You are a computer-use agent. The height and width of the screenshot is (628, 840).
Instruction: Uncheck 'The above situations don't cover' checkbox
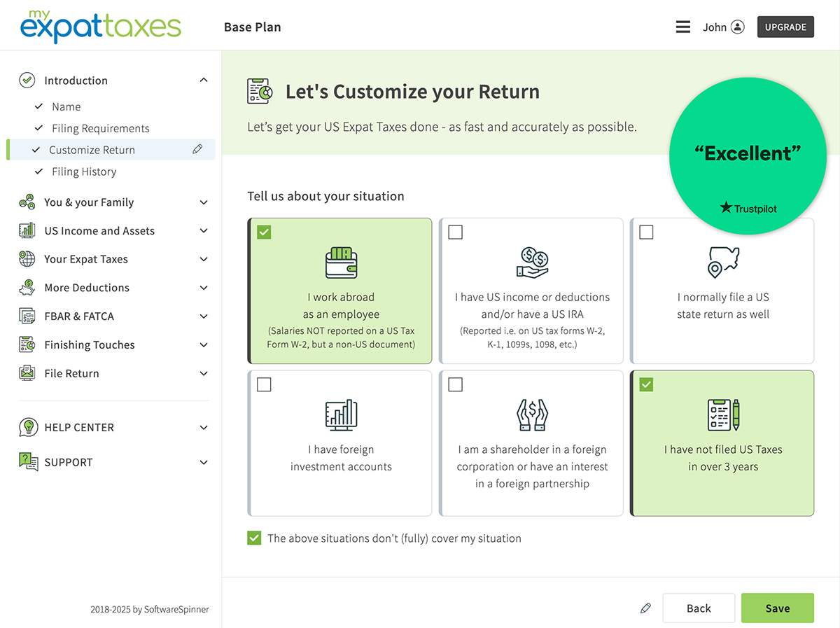pos(254,538)
